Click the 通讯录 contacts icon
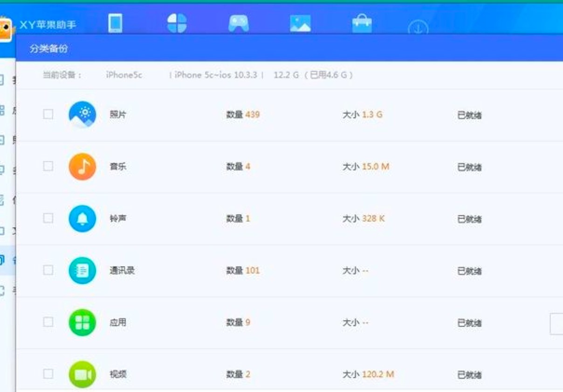Viewport: 563px width, 392px height. [82, 270]
